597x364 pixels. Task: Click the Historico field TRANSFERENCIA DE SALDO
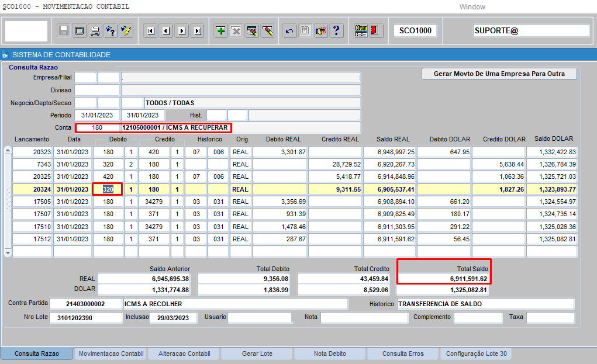point(486,304)
